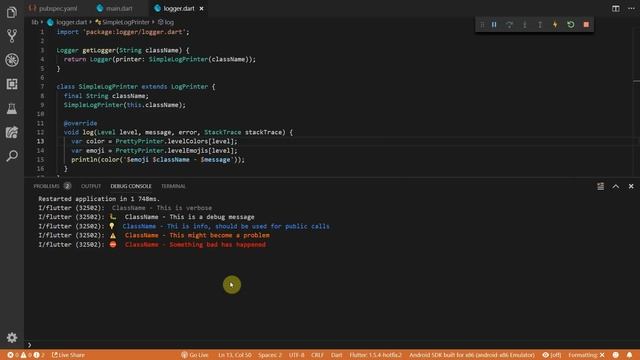Grab the debug toolbar drag handle
This screenshot has width=640, height=360.
pyautogui.click(x=482, y=24)
